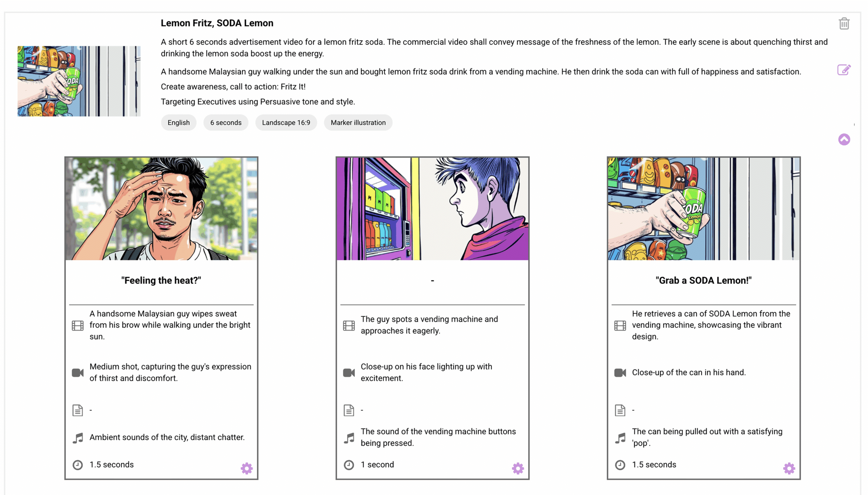Click the soda can scene image
This screenshot has width=868, height=495.
pos(703,209)
